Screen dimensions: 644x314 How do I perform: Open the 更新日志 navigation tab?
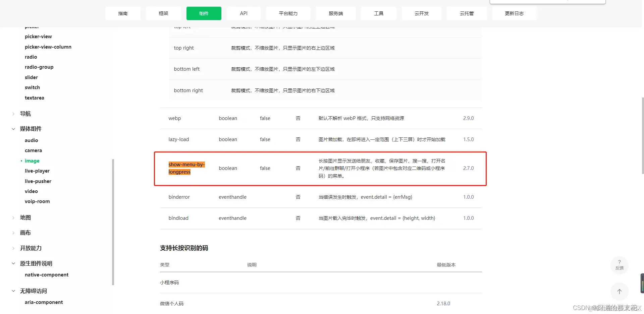click(x=514, y=13)
